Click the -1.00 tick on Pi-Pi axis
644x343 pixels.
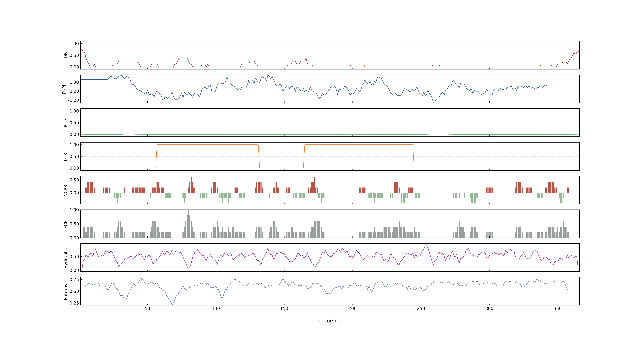click(73, 100)
